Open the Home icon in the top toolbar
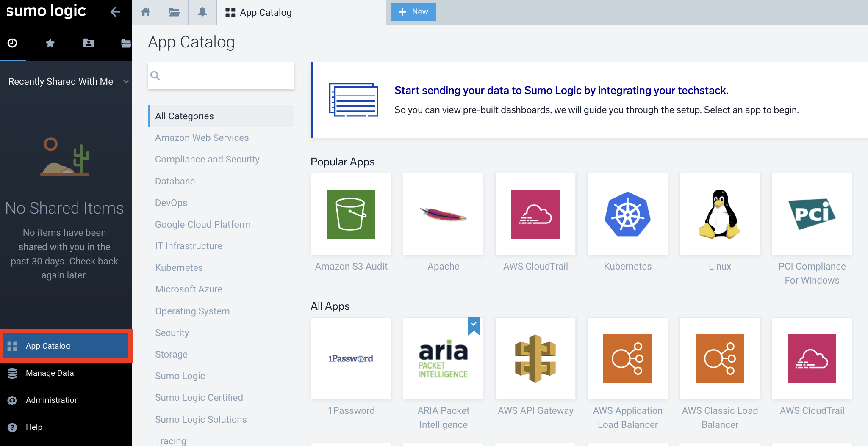This screenshot has width=868, height=446. [146, 12]
